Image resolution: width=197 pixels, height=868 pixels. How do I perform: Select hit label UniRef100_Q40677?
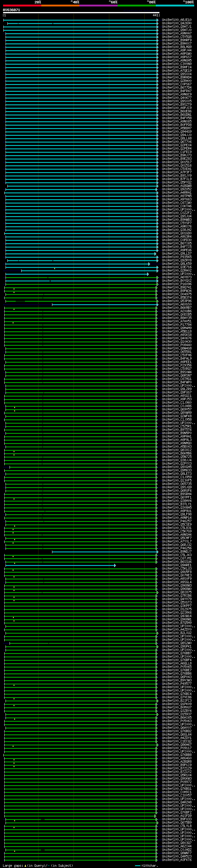point(177,98)
